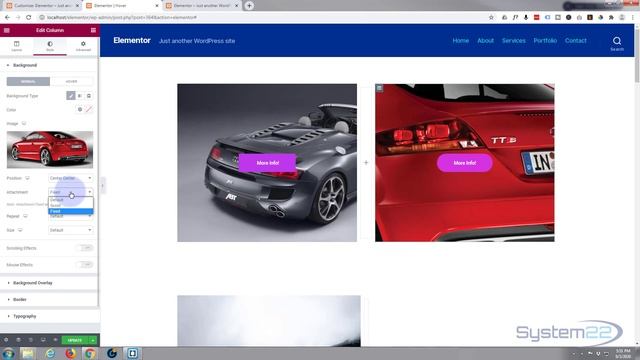Choose gradient background type icon
The height and width of the screenshot is (360, 640).
point(80,96)
